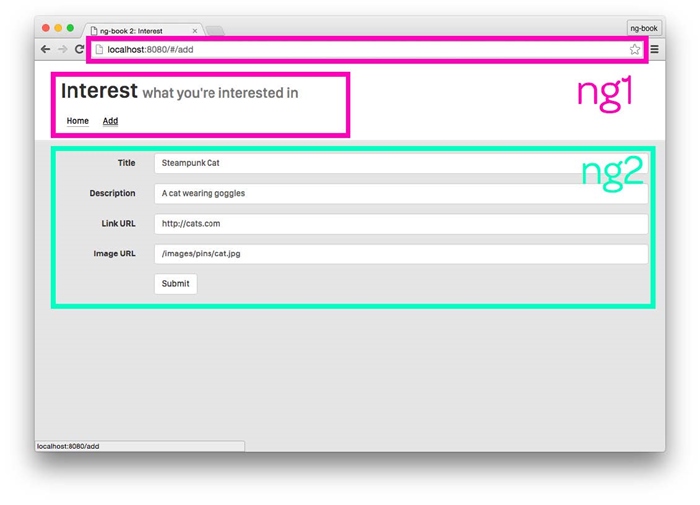Click the Image URL field label

[x=114, y=254]
